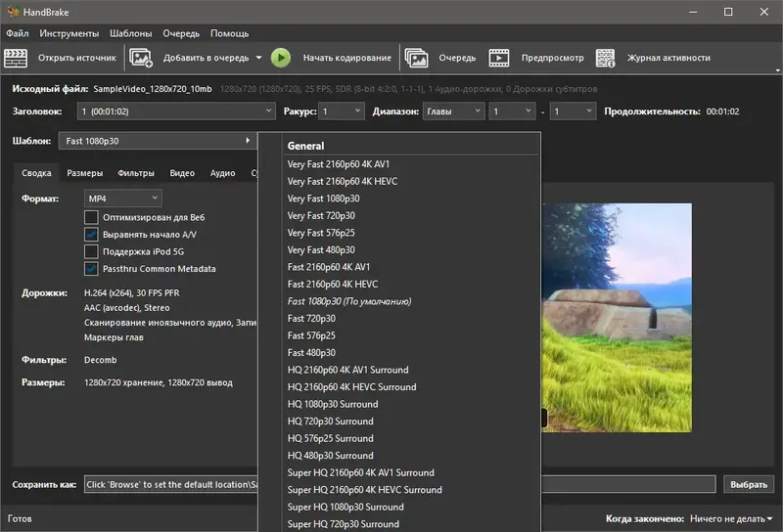Switch to the 'Фильтры' tab

136,173
